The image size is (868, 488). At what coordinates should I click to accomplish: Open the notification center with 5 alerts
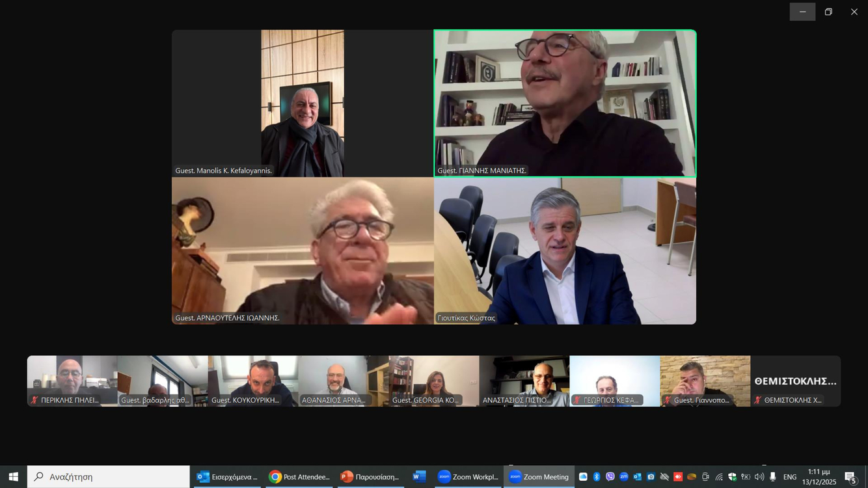[850, 478]
